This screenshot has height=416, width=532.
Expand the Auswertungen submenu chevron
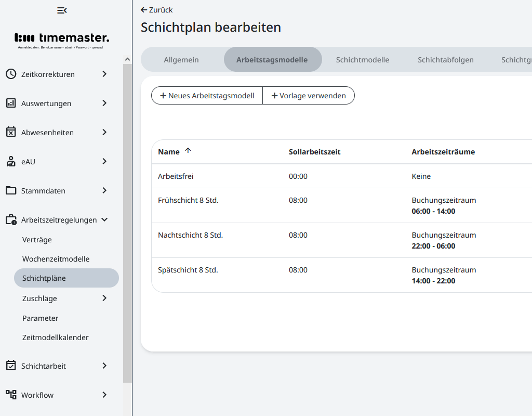(x=104, y=103)
